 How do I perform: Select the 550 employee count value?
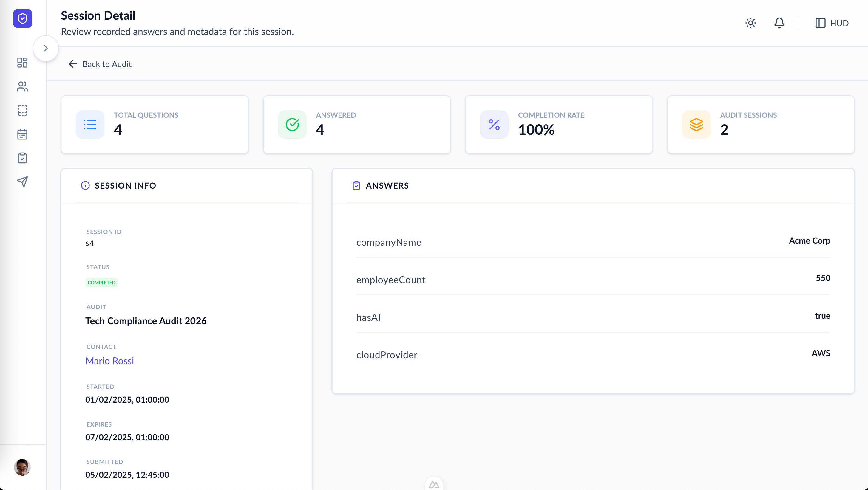pos(823,278)
